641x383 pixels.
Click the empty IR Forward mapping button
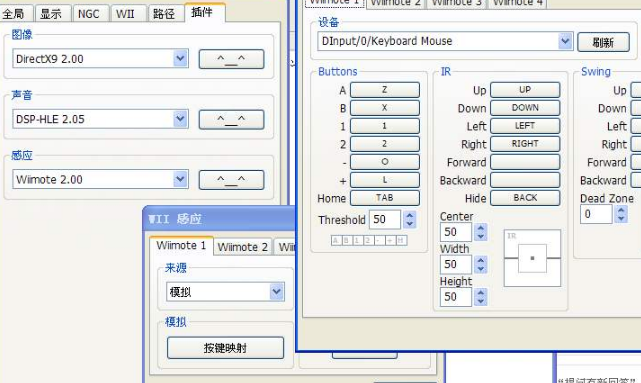(x=525, y=162)
